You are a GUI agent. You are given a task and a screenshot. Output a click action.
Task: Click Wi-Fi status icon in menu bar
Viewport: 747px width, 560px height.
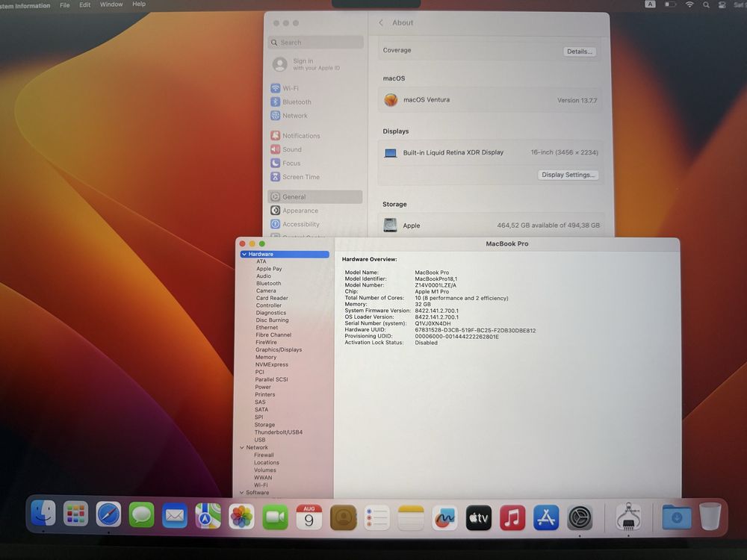(689, 4)
